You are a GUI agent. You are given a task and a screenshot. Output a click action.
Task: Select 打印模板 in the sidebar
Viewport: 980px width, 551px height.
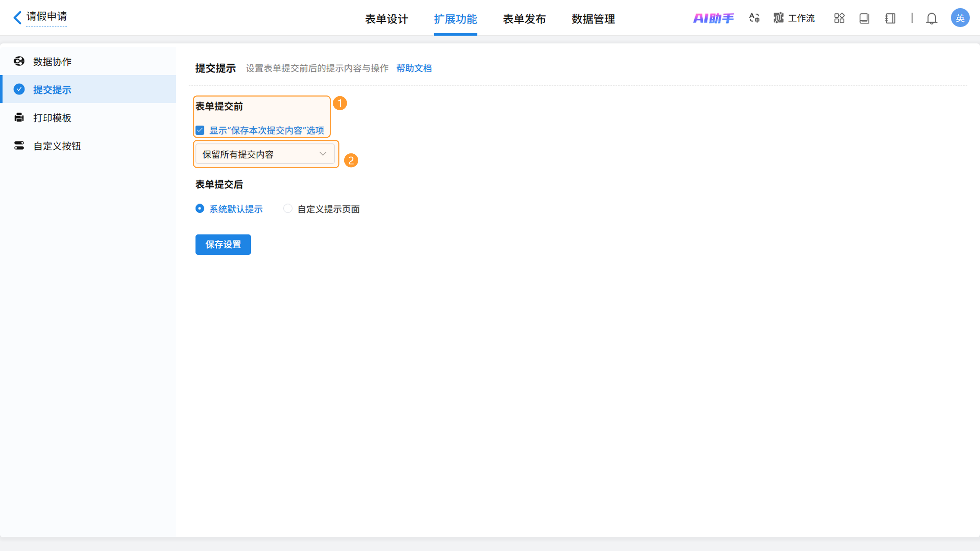(x=52, y=118)
